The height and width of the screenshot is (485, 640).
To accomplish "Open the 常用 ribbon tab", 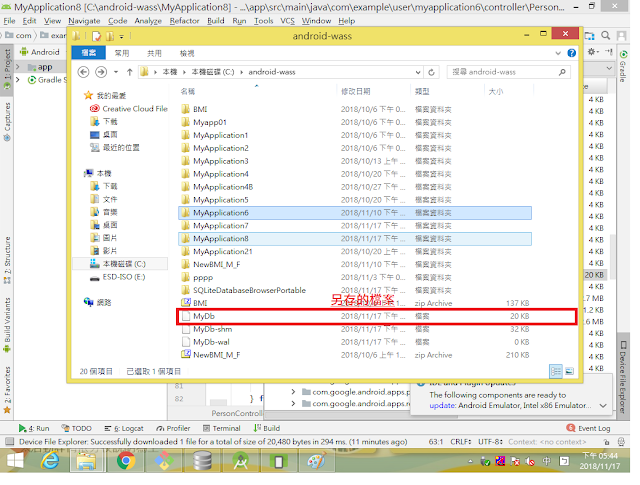I will click(122, 53).
